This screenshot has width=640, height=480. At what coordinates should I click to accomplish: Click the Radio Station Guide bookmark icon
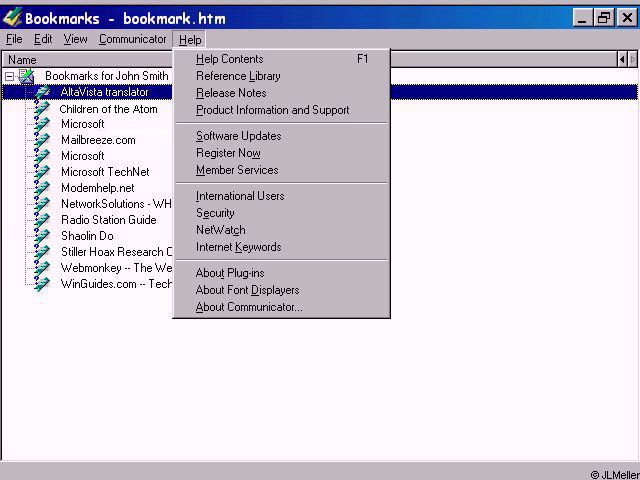pyautogui.click(x=42, y=220)
